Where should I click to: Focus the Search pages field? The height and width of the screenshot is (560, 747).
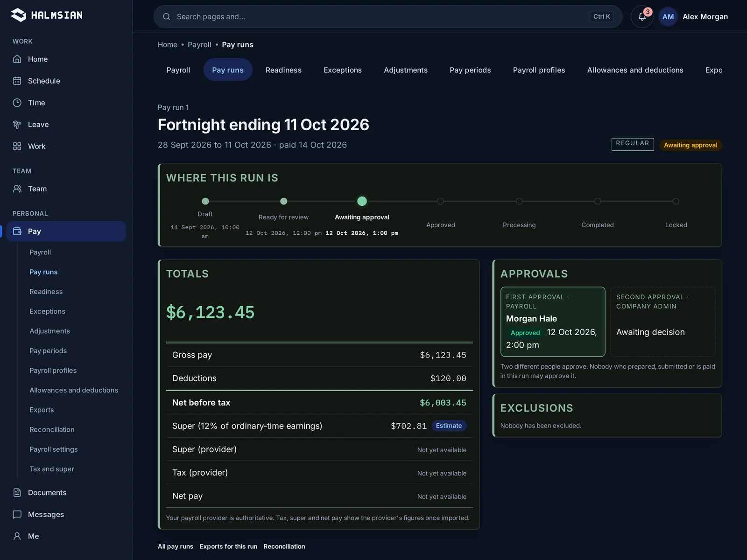388,17
